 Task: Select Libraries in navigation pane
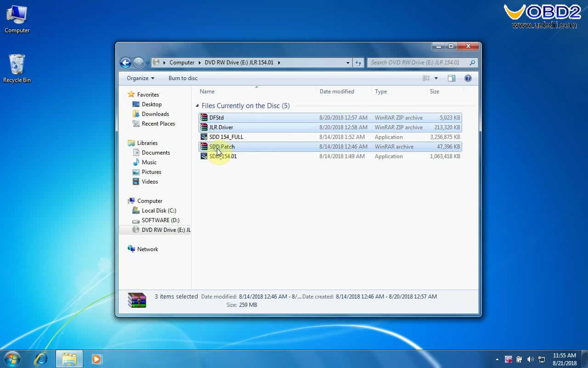tap(147, 143)
